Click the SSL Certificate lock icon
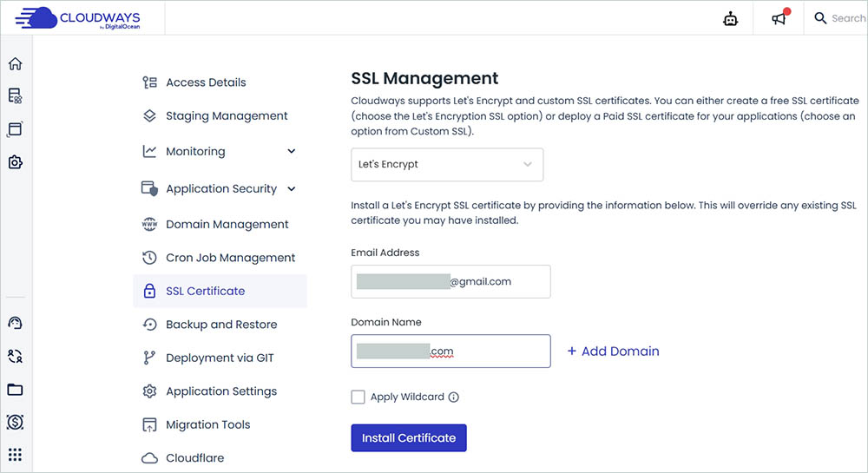This screenshot has width=868, height=473. [x=149, y=291]
